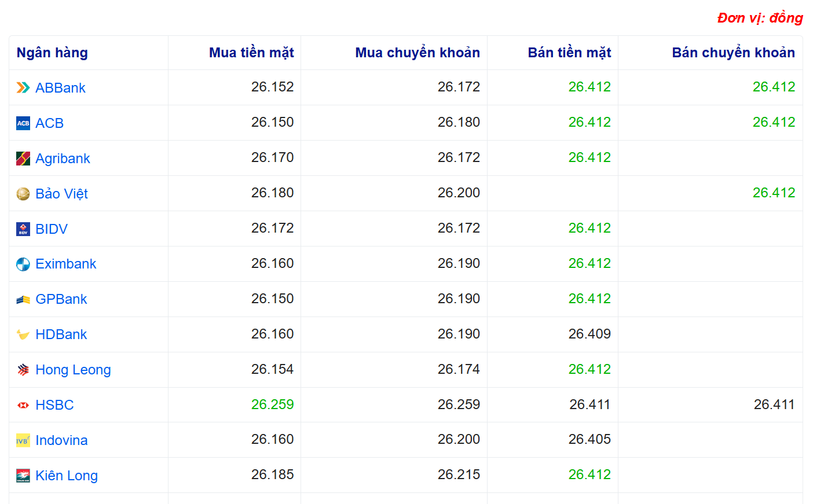This screenshot has height=504, width=813.
Task: Click the BIDV logo icon
Action: 23,229
